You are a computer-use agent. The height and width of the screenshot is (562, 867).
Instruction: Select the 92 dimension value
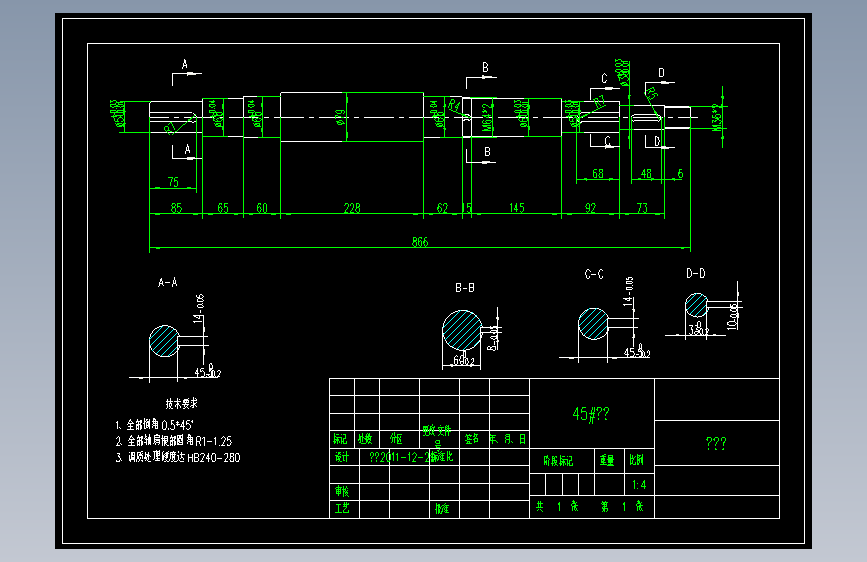click(591, 208)
